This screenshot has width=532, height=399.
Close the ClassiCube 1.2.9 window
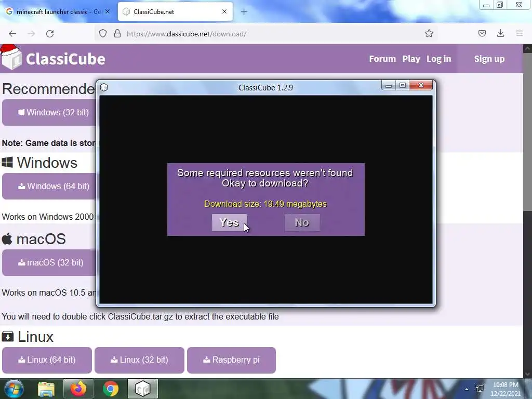click(x=421, y=86)
